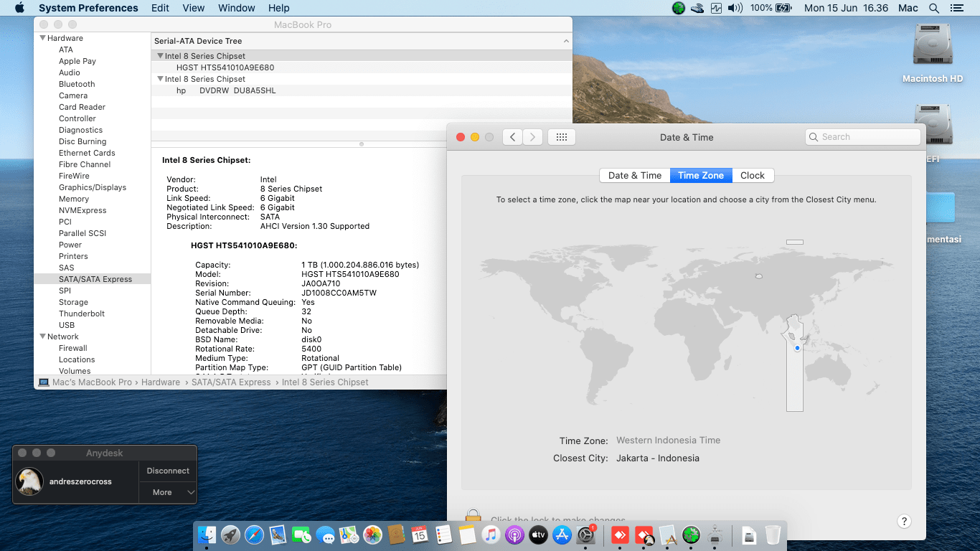This screenshot has height=551, width=980.
Task: Select Storage in the sidebar
Action: pyautogui.click(x=73, y=302)
